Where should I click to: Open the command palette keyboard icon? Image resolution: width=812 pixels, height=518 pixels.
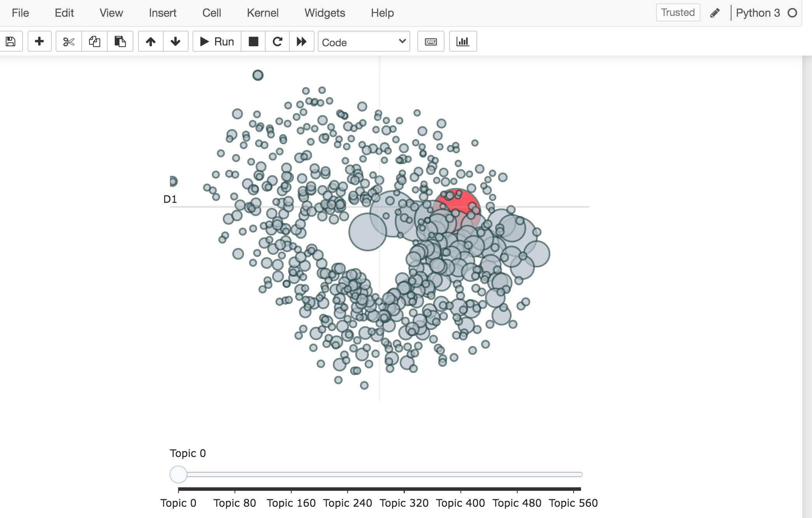coord(430,41)
